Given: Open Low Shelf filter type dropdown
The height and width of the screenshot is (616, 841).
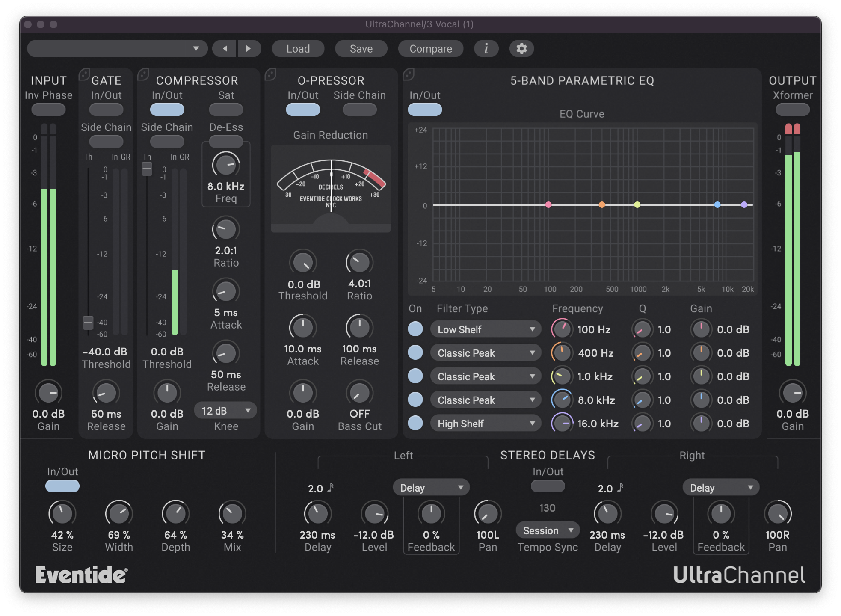Looking at the screenshot, I should pyautogui.click(x=486, y=329).
